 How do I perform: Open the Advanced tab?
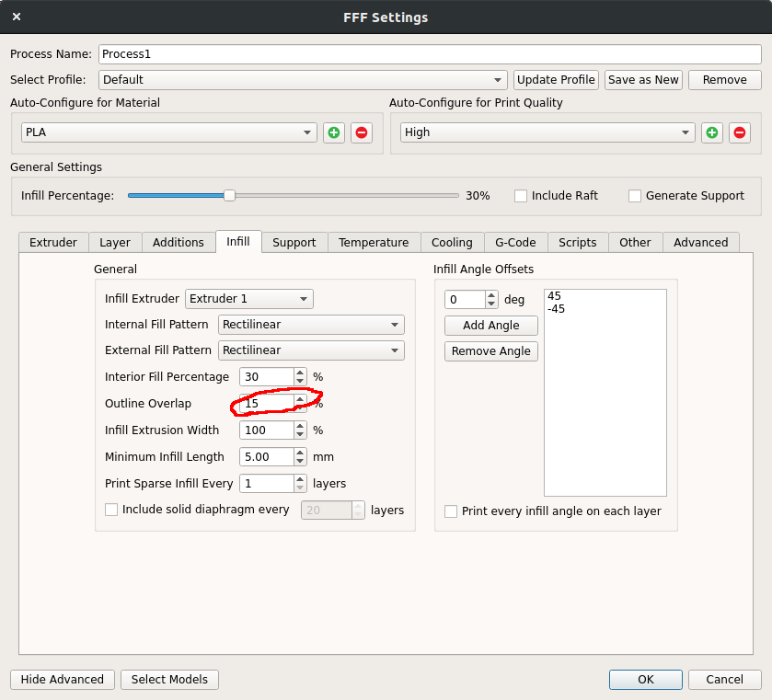[x=701, y=243]
